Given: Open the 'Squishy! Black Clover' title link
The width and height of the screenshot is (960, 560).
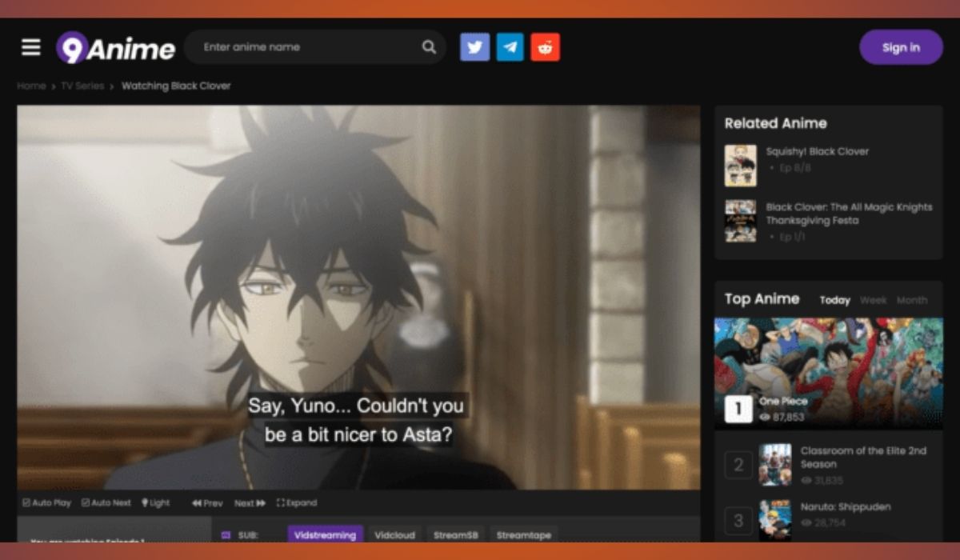Looking at the screenshot, I should (817, 151).
